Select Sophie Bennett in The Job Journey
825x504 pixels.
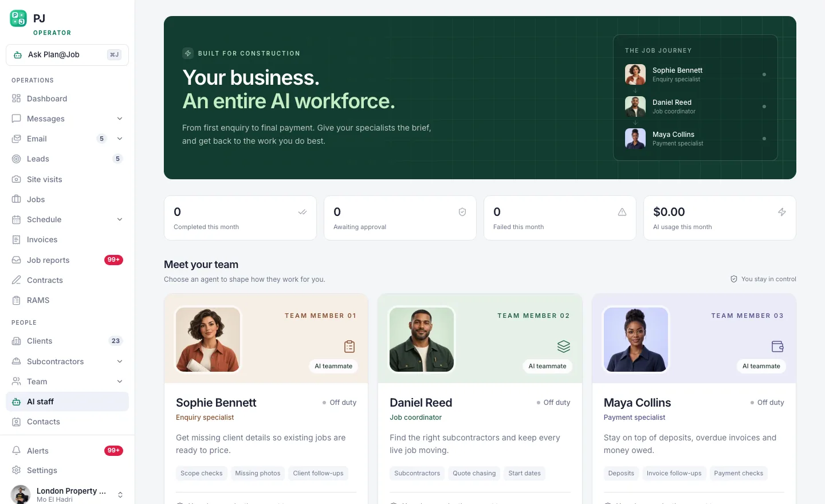click(696, 74)
